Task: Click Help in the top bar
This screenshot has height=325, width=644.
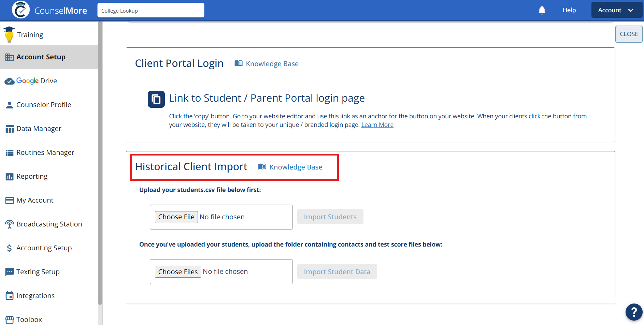Action: pyautogui.click(x=569, y=10)
